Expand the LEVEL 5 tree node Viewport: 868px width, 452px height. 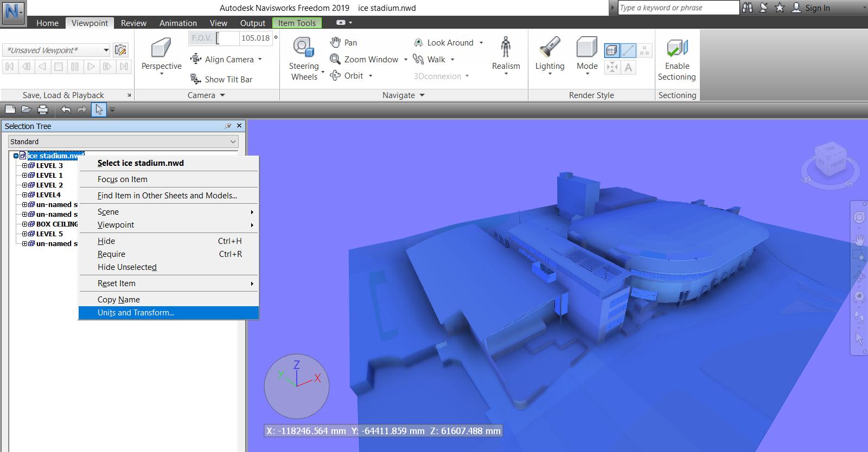24,234
